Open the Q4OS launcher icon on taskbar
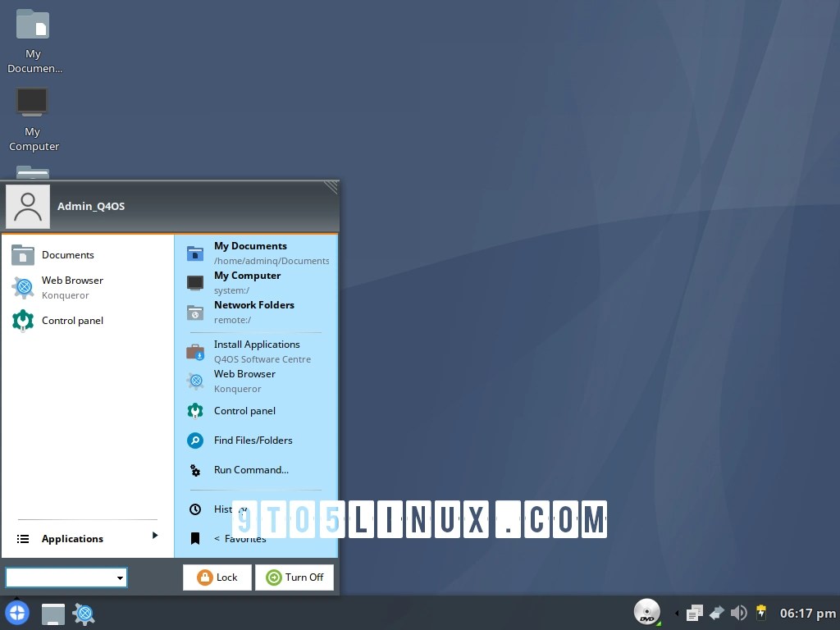Screen dimensions: 840x630 [17, 613]
